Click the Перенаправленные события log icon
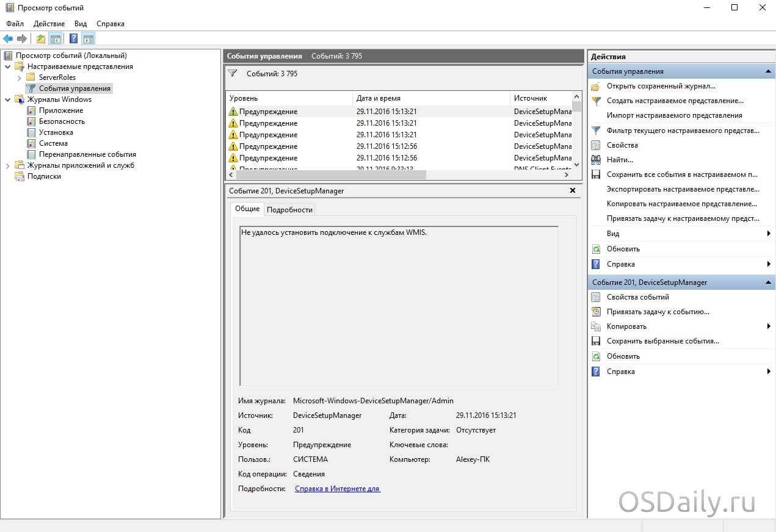Viewport: 776px width, 532px height. [32, 154]
